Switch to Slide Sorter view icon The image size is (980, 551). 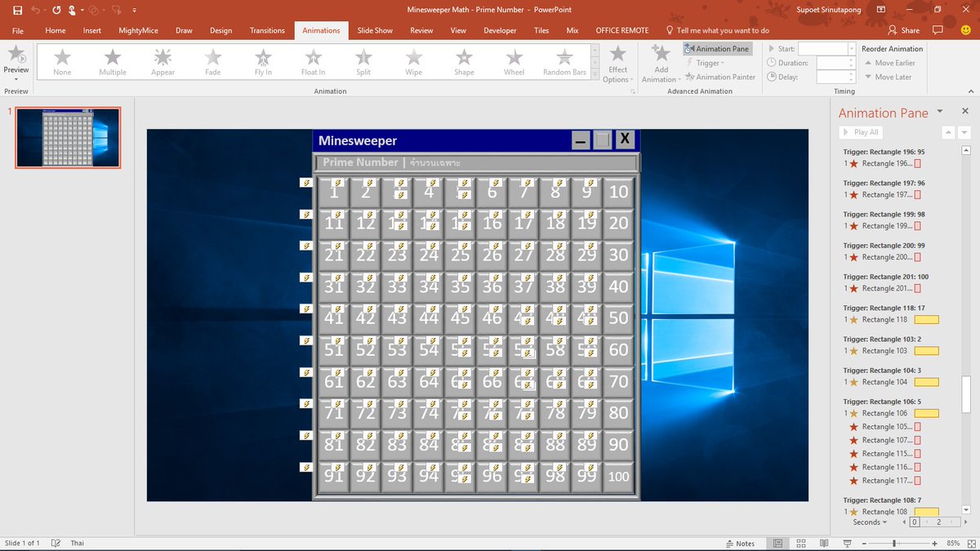801,543
